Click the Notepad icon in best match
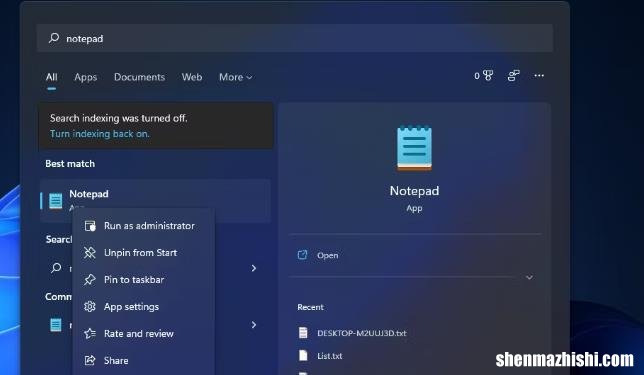 (56, 201)
